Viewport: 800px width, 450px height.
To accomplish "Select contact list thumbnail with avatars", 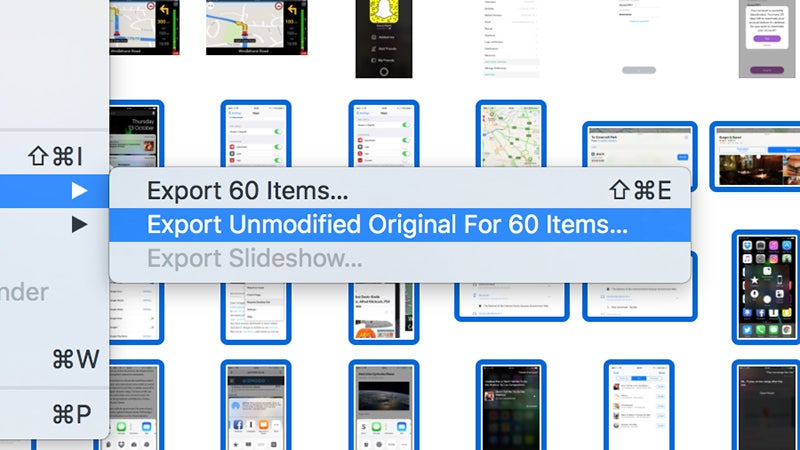I will tap(639, 405).
